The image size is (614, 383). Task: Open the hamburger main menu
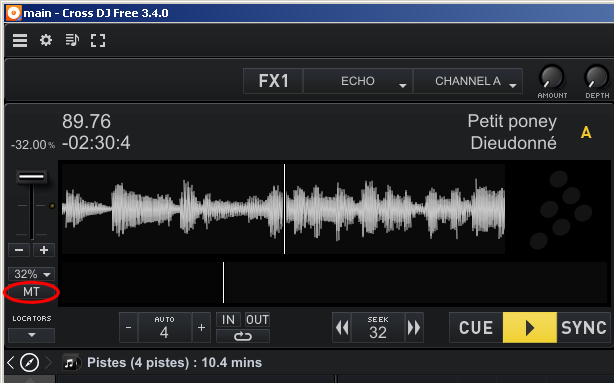(x=20, y=40)
